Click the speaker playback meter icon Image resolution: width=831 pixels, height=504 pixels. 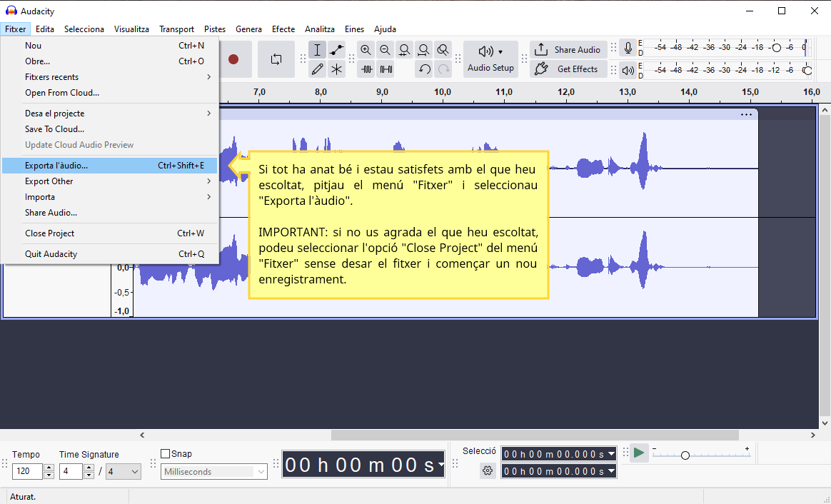pos(628,69)
